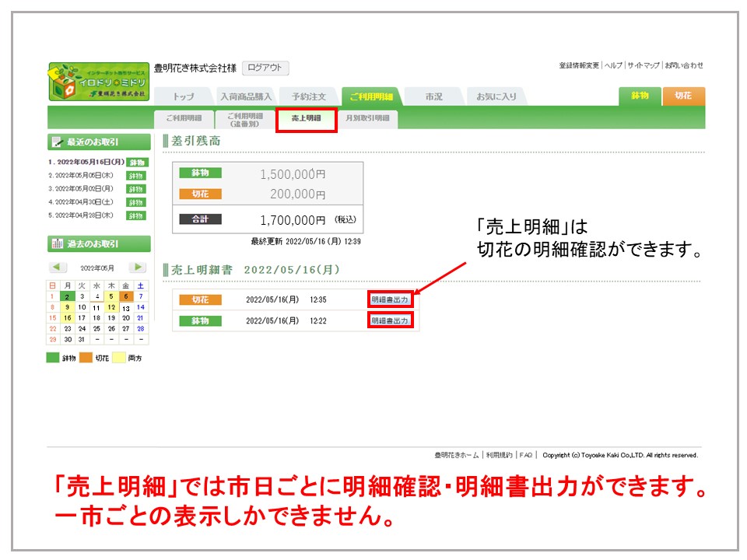Select day 16 in the calendar
The height and width of the screenshot is (560, 747).
pyautogui.click(x=67, y=318)
